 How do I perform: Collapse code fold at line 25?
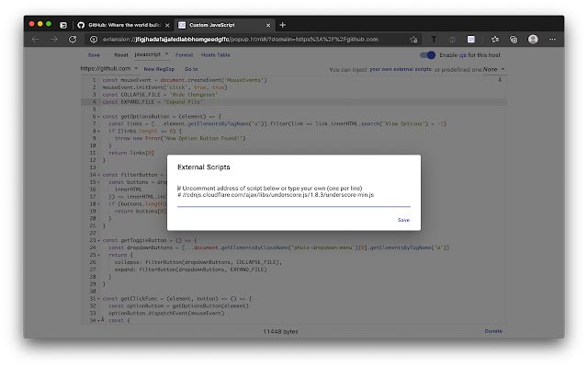[98, 255]
